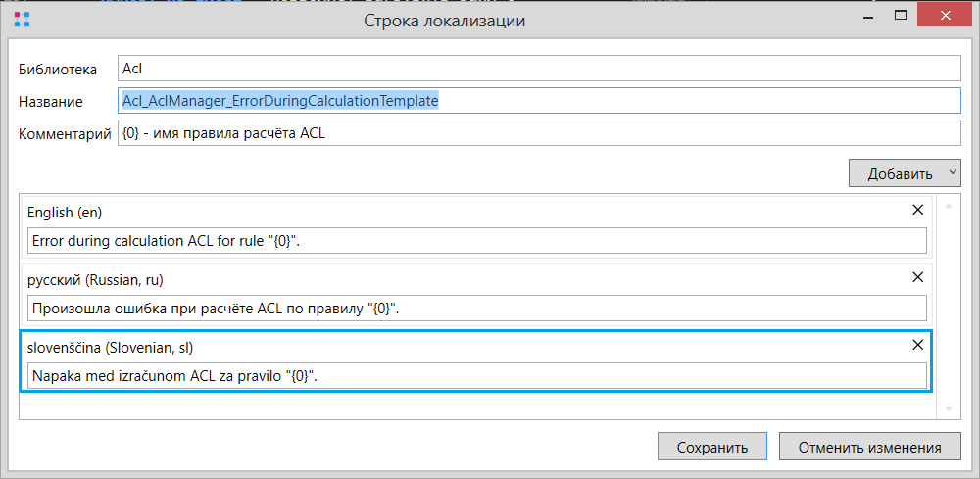Click the Сохранить button
Image resolution: width=980 pixels, height=479 pixels.
coord(712,447)
